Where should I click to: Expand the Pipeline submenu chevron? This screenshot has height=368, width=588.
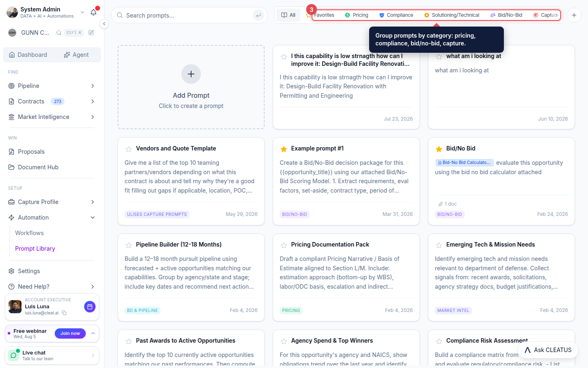(93, 86)
